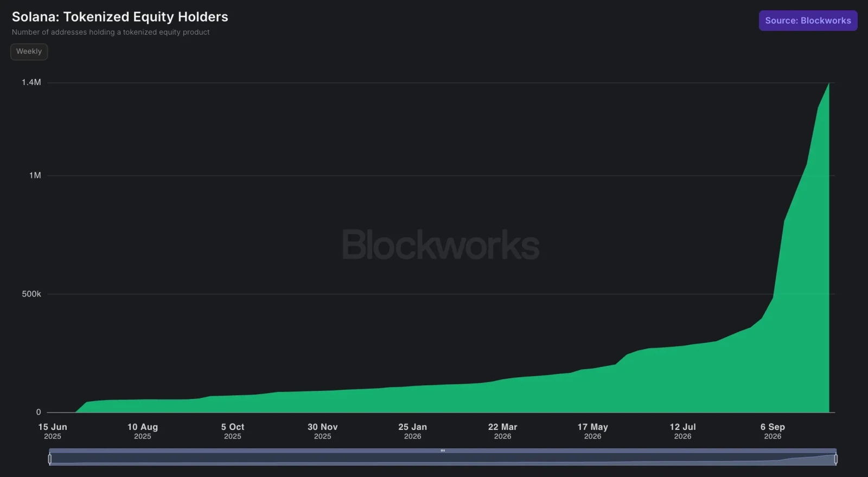Image resolution: width=868 pixels, height=477 pixels.
Task: Click the 6 Sep 2026 axis label
Action: click(773, 431)
